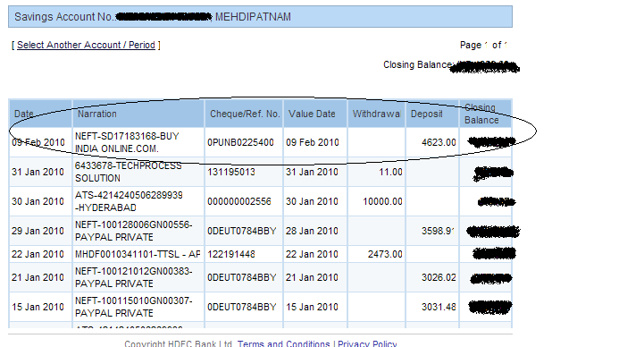Select the MHDF0010341101-TTSL row narration

coord(138,254)
